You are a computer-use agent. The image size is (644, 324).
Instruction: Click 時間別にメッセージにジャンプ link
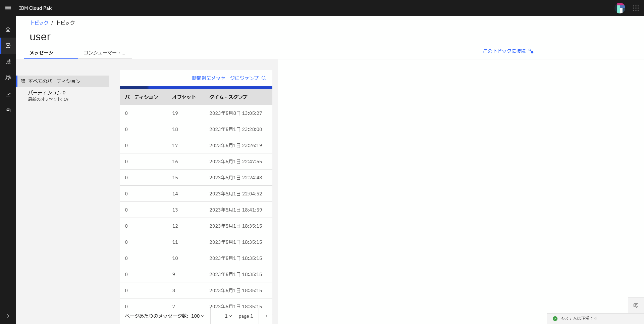[x=225, y=78]
